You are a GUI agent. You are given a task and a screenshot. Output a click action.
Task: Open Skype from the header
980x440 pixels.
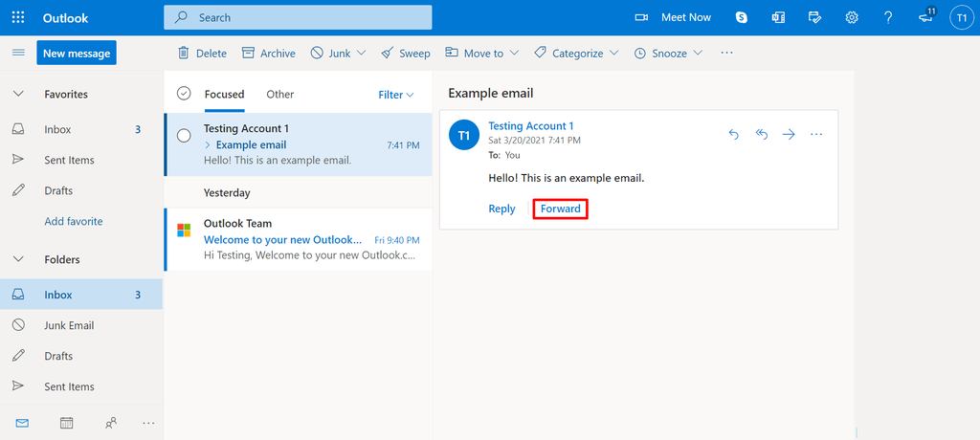(x=742, y=17)
